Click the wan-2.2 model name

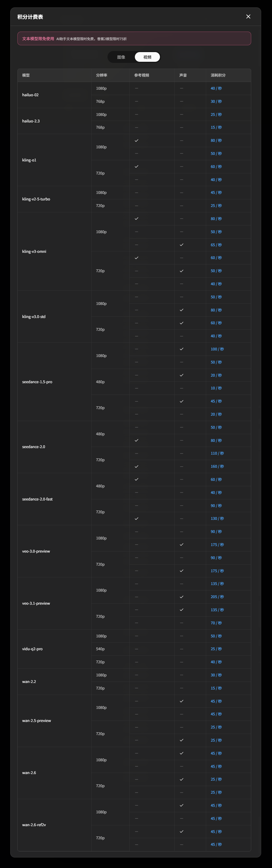pyautogui.click(x=29, y=682)
